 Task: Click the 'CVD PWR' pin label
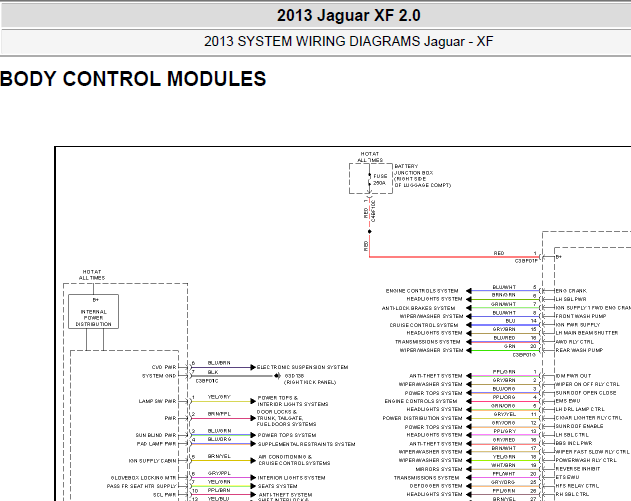[164, 367]
